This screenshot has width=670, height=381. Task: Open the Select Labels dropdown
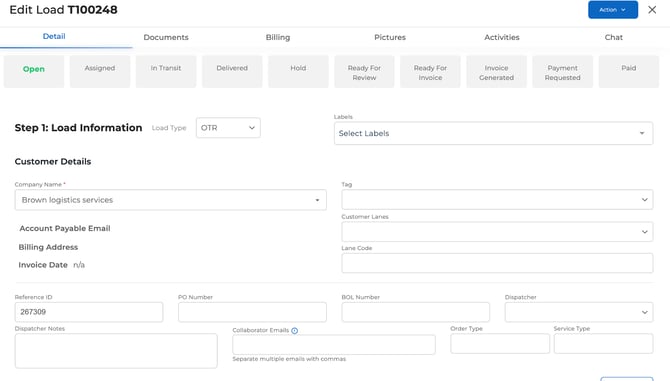tap(494, 133)
